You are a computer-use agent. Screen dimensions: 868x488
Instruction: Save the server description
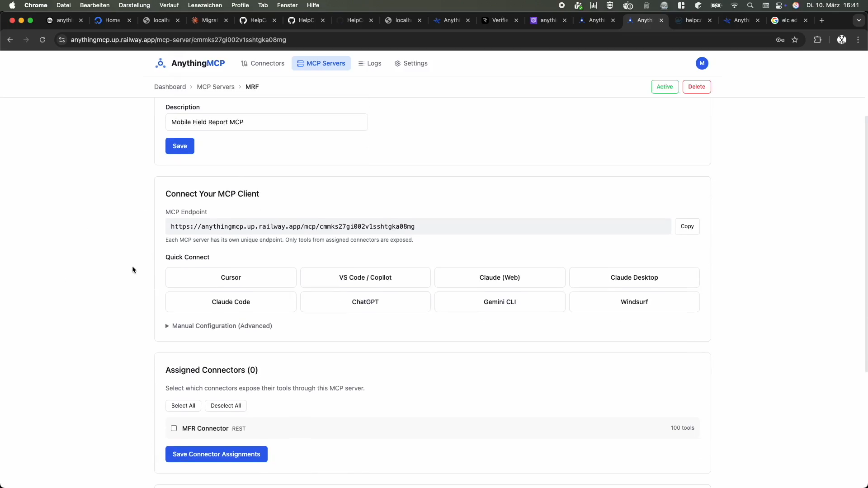(x=180, y=146)
